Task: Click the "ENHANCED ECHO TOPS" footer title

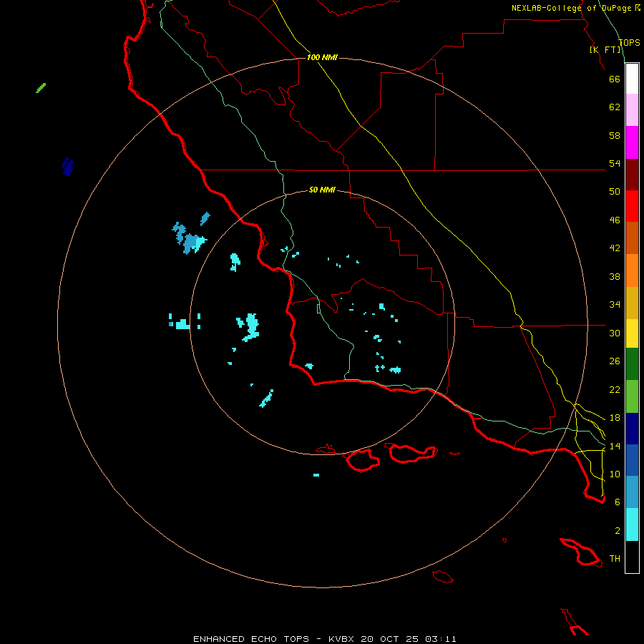Action: click(251, 639)
